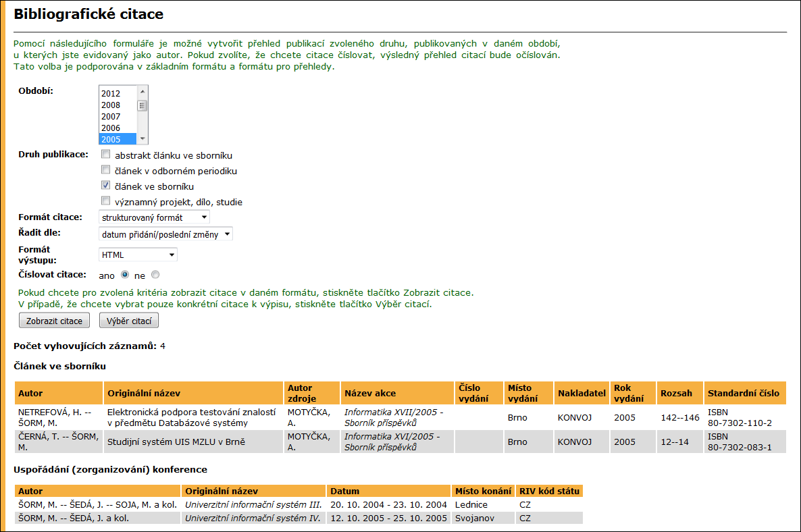Click date '20. 10. 2004 - 23. 10. 2004'
The image size is (801, 532).
(388, 504)
